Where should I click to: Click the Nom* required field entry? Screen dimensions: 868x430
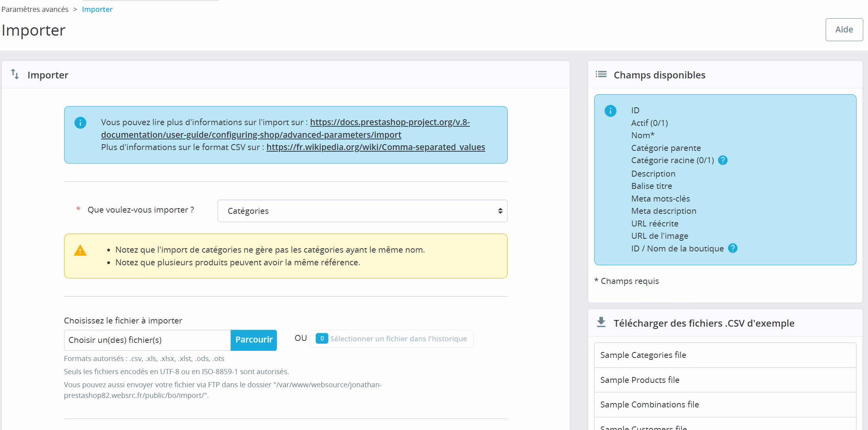click(x=643, y=135)
